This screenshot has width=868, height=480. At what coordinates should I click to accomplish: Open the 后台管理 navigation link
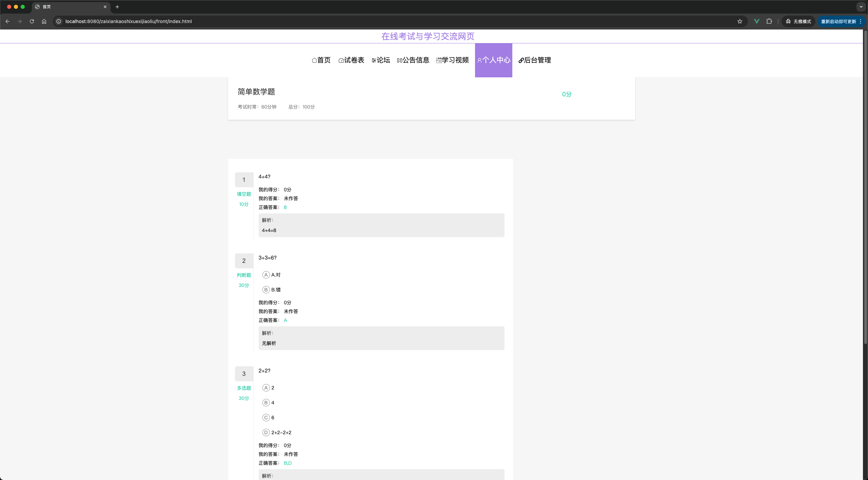pos(535,60)
